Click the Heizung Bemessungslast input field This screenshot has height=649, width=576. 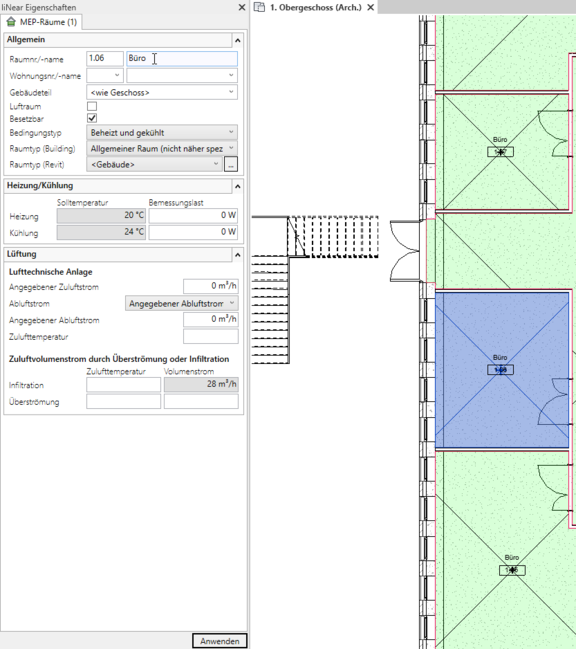click(193, 215)
